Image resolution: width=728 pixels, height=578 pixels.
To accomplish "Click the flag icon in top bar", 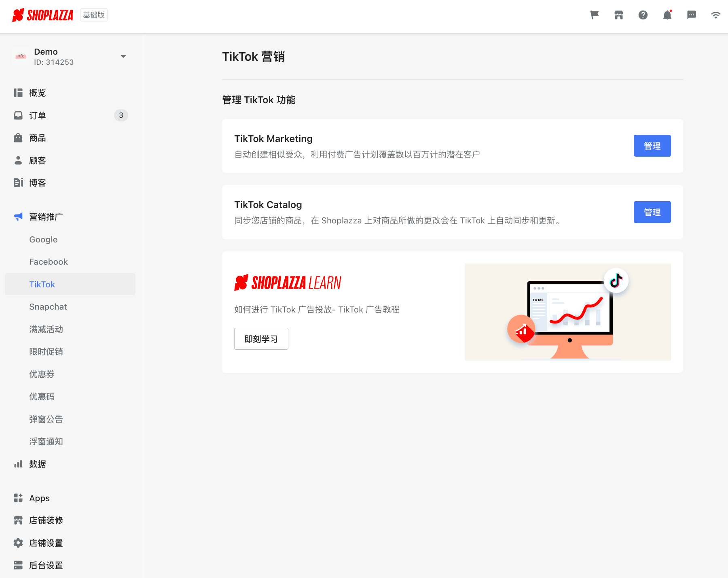I will [595, 15].
